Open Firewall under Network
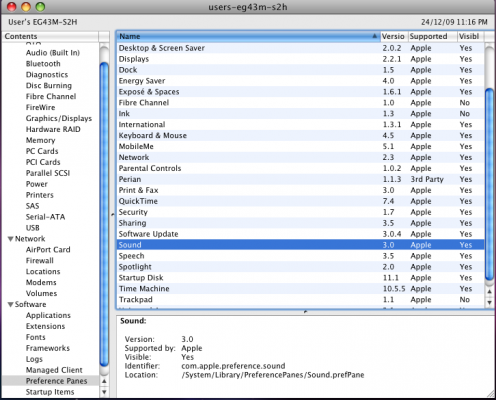Image resolution: width=496 pixels, height=400 pixels. point(40,261)
